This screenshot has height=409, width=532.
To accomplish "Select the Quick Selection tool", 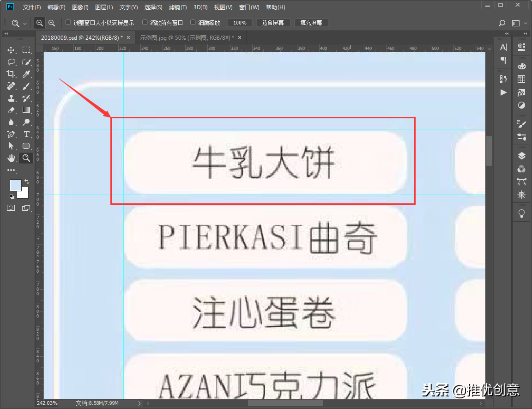I will (26, 62).
